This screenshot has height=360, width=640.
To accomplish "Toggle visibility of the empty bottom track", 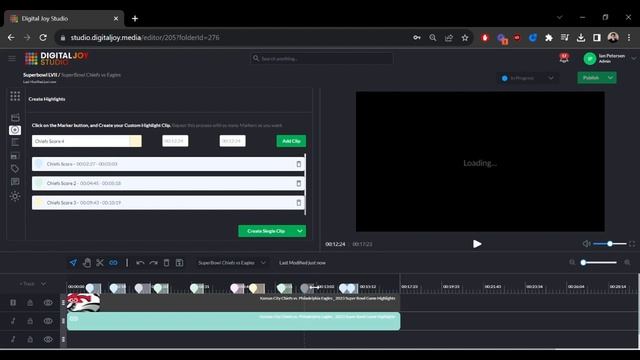I will (48, 339).
